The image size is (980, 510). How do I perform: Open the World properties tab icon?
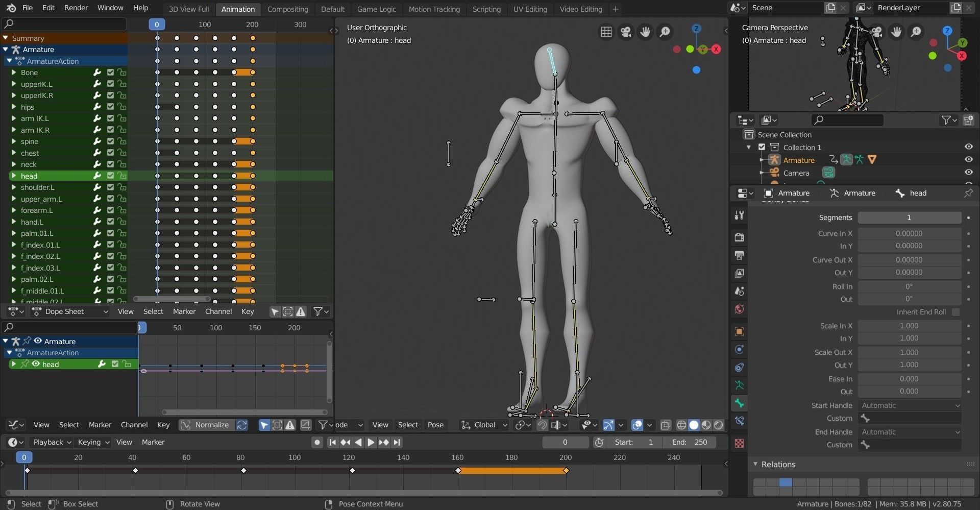coord(739,309)
